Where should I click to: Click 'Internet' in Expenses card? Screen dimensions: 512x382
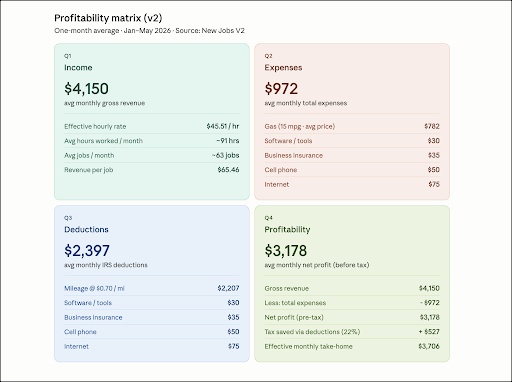pos(277,184)
